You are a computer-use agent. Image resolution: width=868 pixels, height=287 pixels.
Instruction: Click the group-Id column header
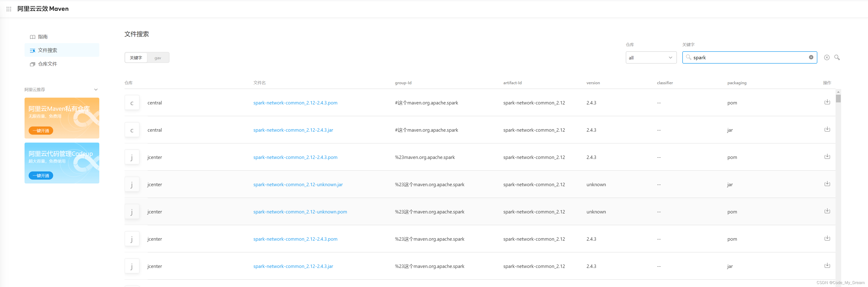pos(403,83)
